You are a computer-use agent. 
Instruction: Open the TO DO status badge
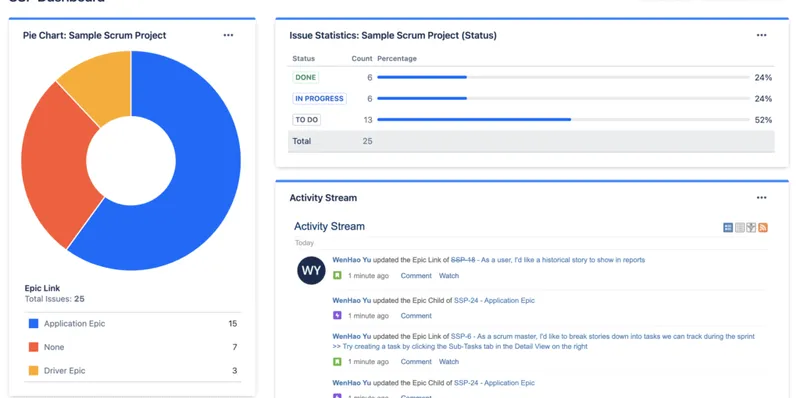307,120
